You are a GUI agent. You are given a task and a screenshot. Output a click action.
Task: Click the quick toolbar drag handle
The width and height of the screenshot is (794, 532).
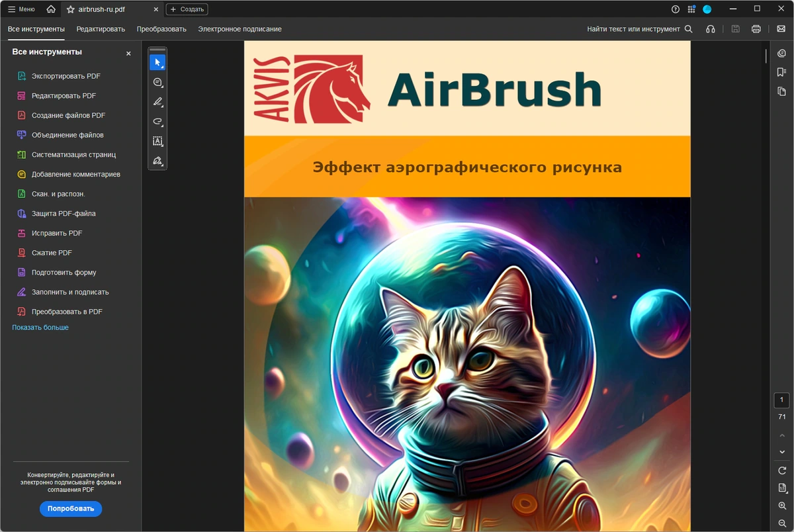[157, 50]
